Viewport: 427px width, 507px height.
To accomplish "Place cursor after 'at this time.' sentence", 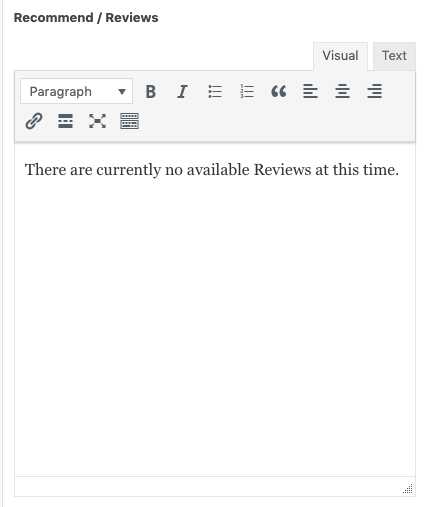I will 399,170.
